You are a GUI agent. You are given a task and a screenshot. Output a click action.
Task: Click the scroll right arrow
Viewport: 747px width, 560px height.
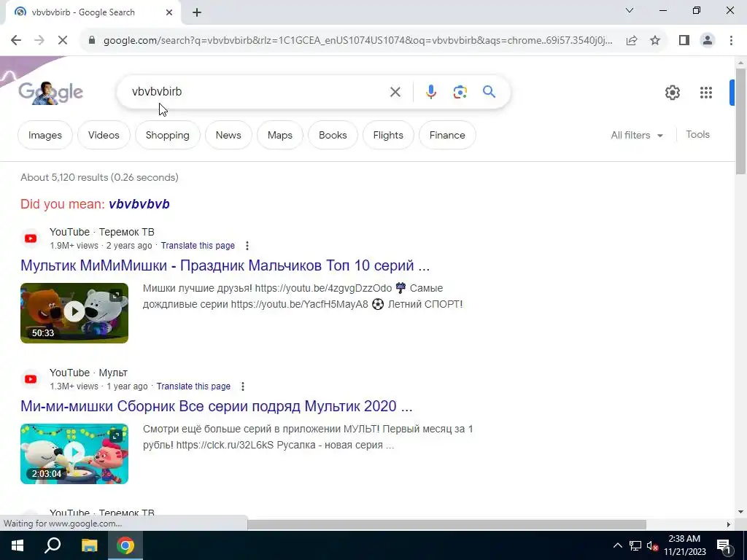[x=729, y=524]
